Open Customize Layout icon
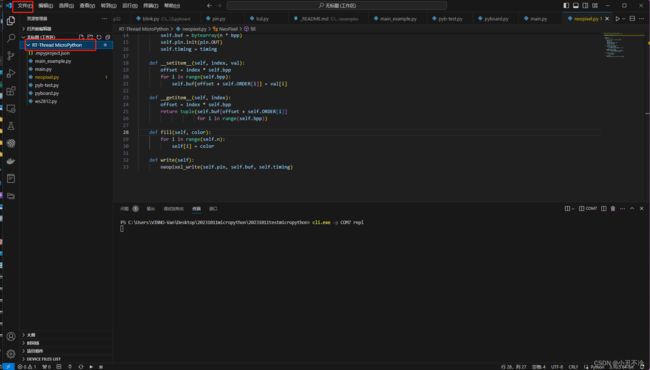 595,5
